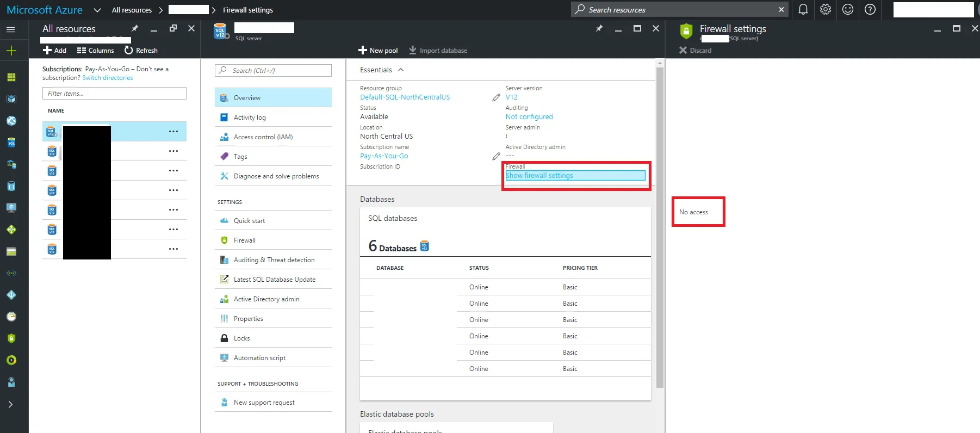Click the server menu Search (Ctrl+/) box
This screenshot has height=433, width=980.
[x=273, y=70]
